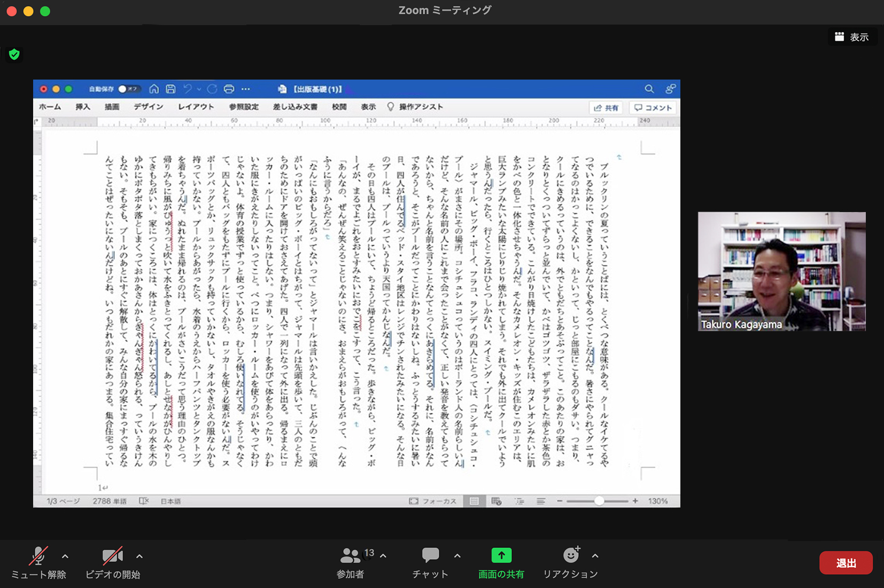This screenshot has width=884, height=588.
Task: Open the レイアウト ribbon tab
Action: (196, 107)
